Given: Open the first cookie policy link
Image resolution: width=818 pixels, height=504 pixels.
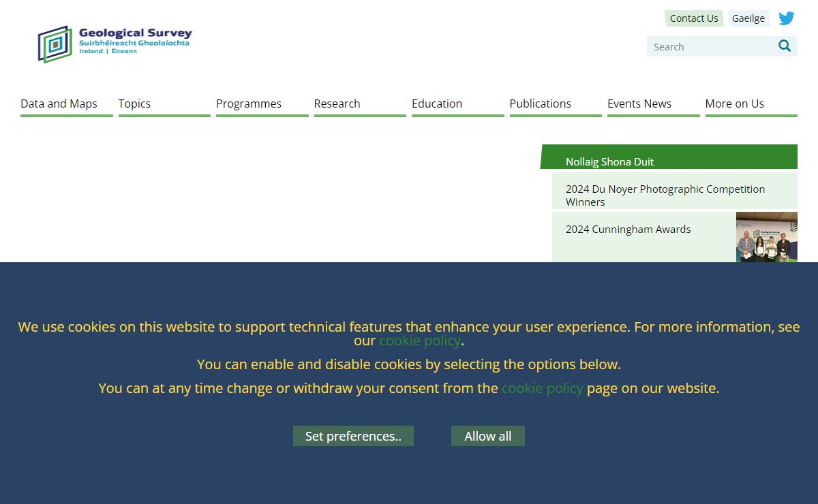Looking at the screenshot, I should tap(419, 341).
